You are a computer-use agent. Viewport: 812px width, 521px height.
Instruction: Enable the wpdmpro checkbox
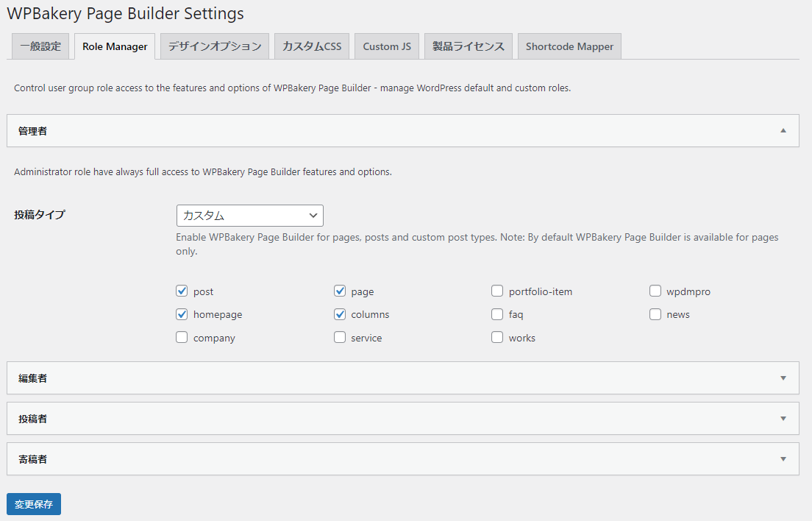[655, 291]
